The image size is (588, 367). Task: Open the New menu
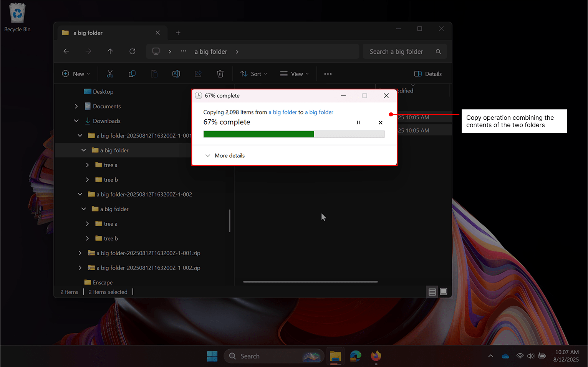coord(76,73)
